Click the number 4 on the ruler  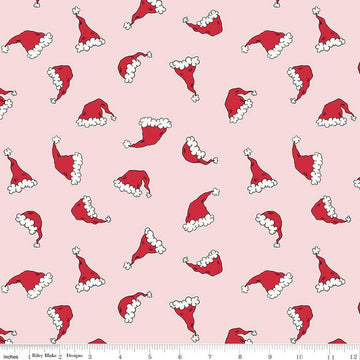[x=120, y=357]
